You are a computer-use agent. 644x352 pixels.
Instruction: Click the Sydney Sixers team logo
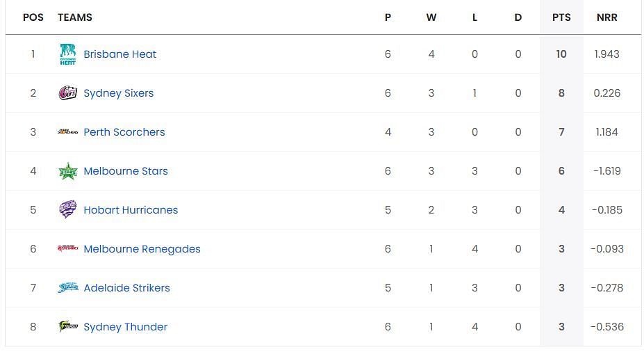pos(68,93)
